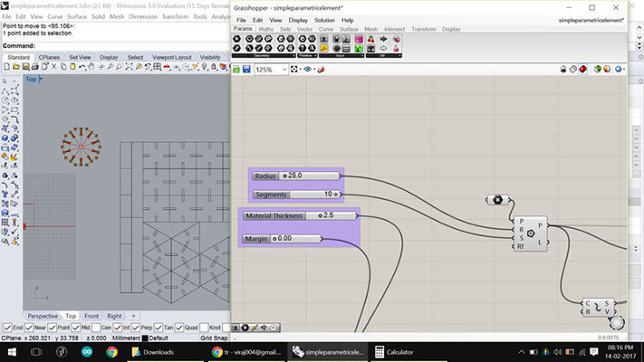Image resolution: width=644 pixels, height=362 pixels.
Task: Toggle the Int osnap checkbox
Action: click(x=118, y=328)
